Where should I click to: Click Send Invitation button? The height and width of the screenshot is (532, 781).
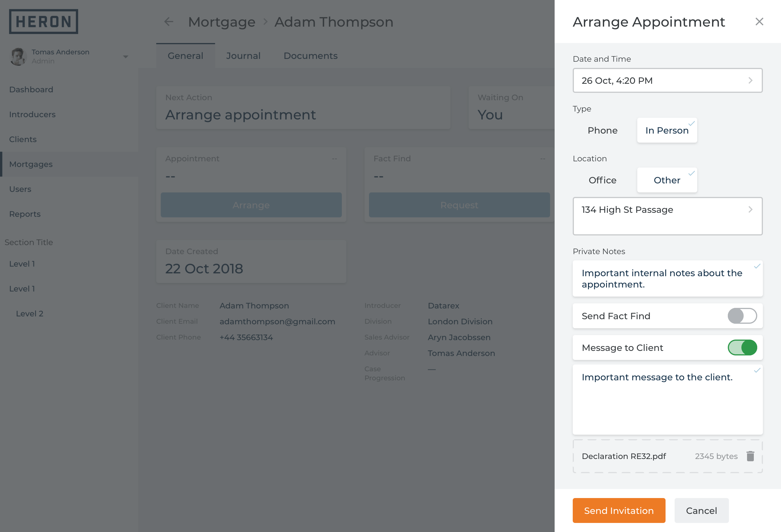pos(619,510)
